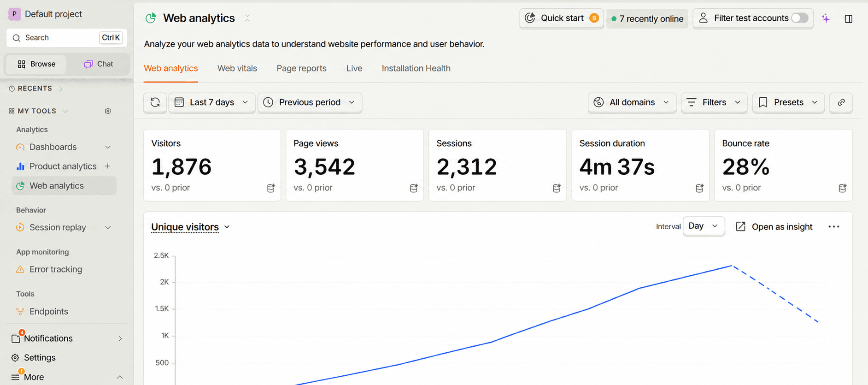
Task: Click the Sessions 2,312 value
Action: tap(467, 167)
